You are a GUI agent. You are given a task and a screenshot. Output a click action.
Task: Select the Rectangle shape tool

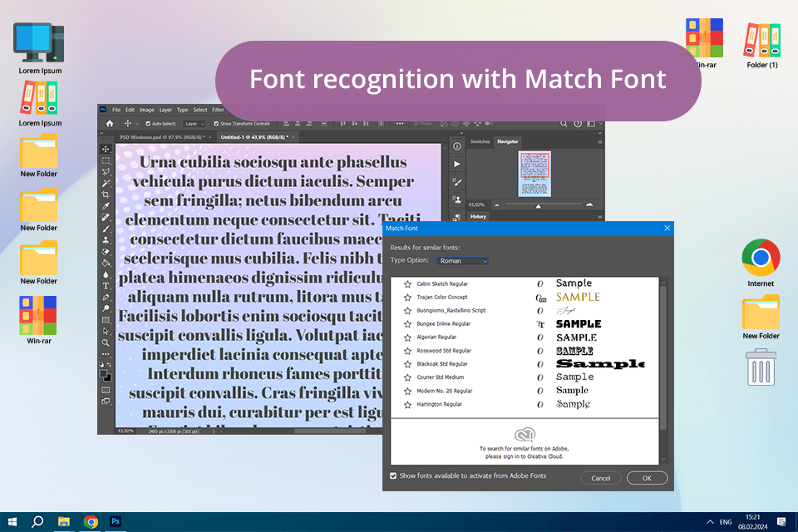click(x=106, y=320)
